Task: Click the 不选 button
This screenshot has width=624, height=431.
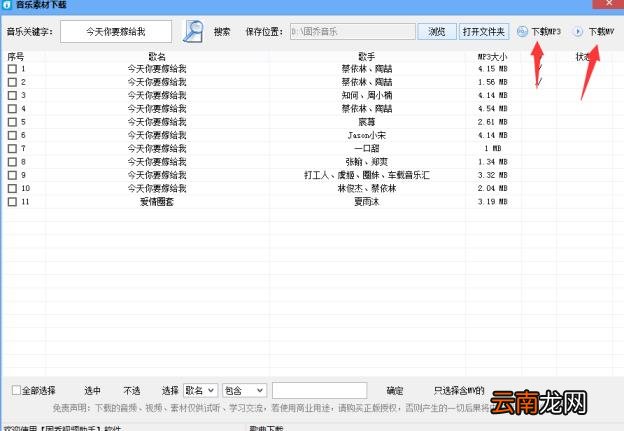Action: [131, 390]
